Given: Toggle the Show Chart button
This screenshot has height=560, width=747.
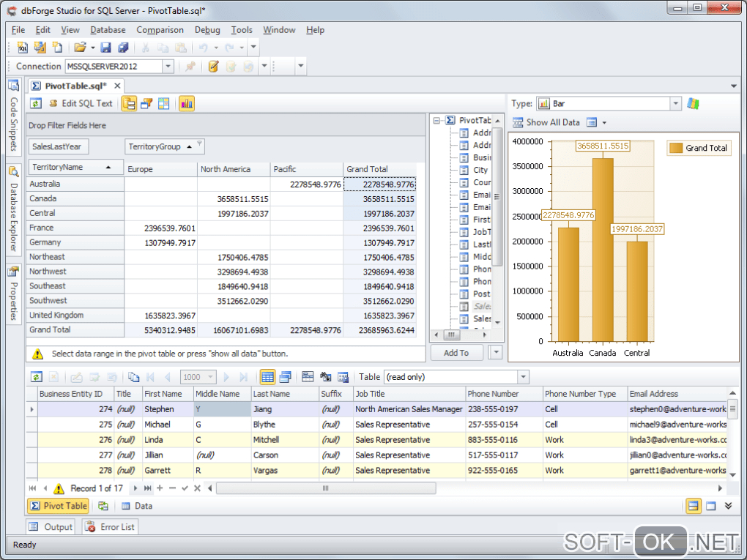Looking at the screenshot, I should (187, 104).
